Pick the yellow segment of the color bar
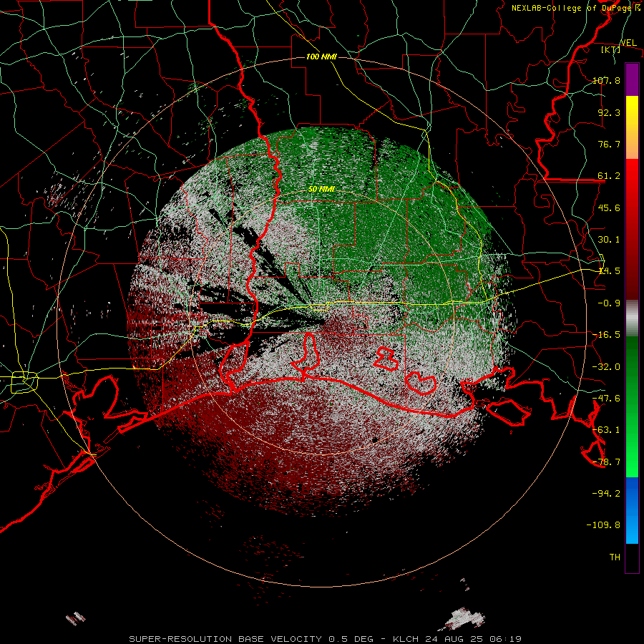Image resolution: width=644 pixels, height=644 pixels. (632, 111)
